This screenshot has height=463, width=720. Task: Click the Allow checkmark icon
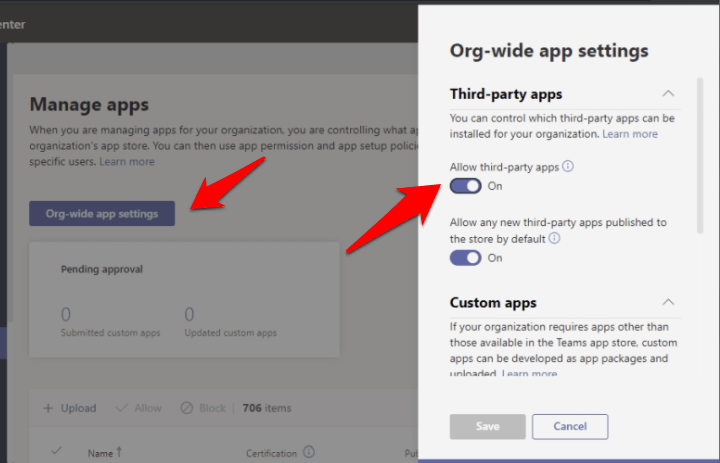(121, 408)
